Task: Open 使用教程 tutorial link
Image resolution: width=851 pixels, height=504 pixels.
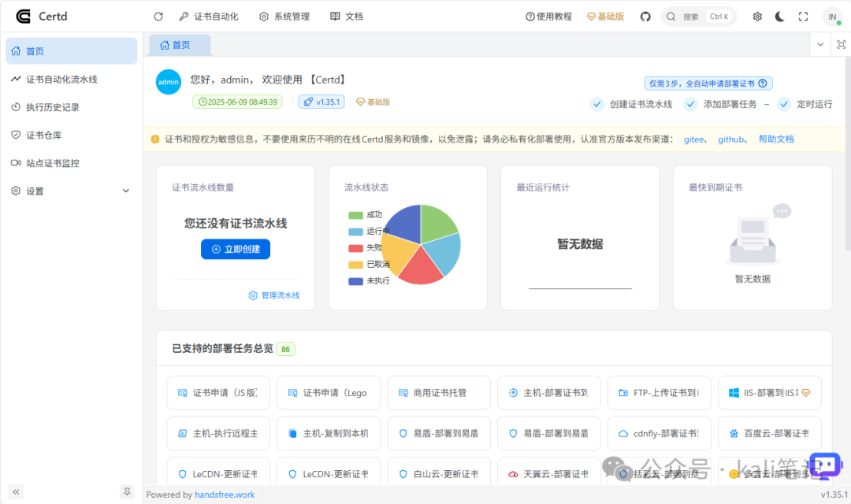Action: tap(548, 17)
